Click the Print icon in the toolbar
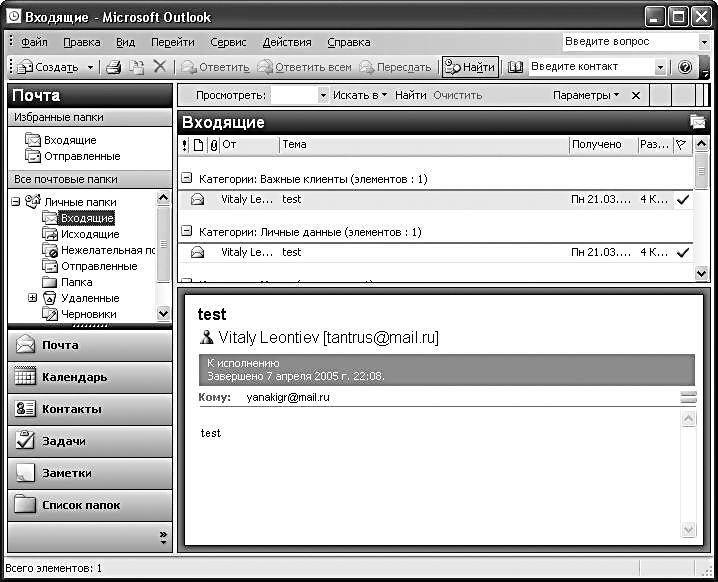The image size is (718, 582). click(114, 67)
